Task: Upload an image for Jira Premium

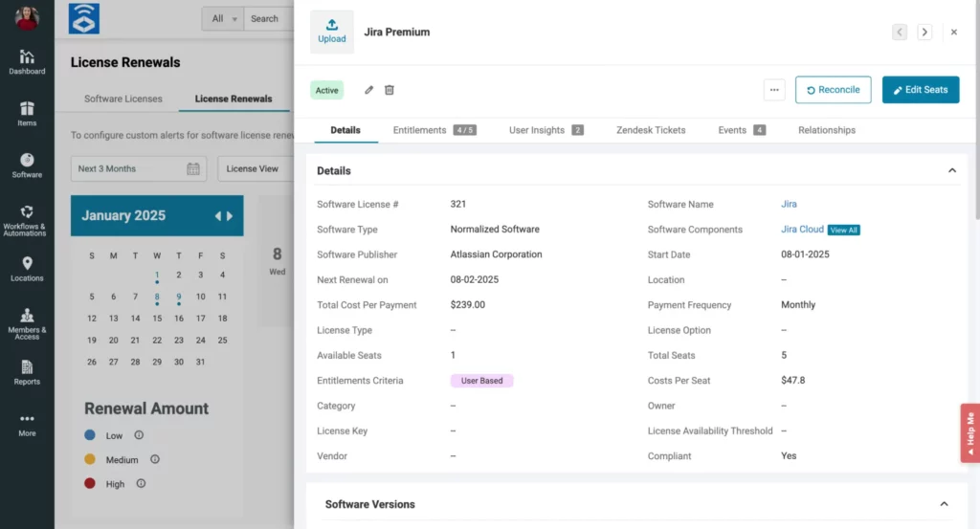Action: pyautogui.click(x=332, y=32)
